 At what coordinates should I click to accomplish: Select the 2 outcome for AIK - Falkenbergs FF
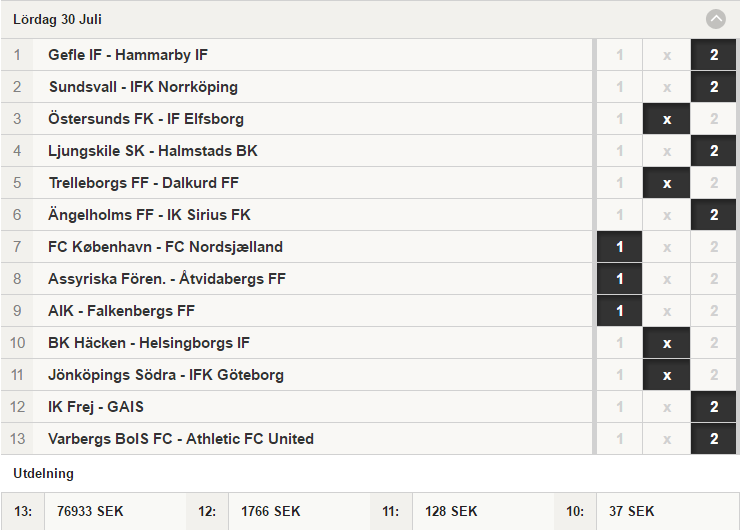tap(714, 311)
